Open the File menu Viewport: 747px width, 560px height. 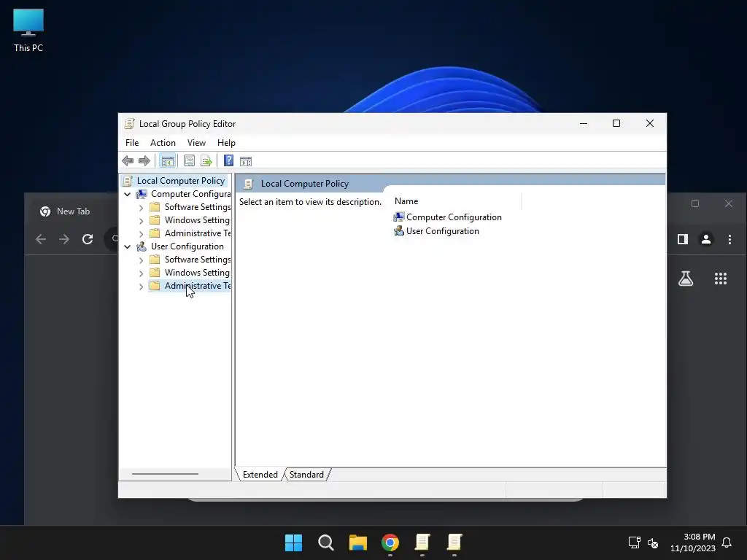(x=132, y=143)
